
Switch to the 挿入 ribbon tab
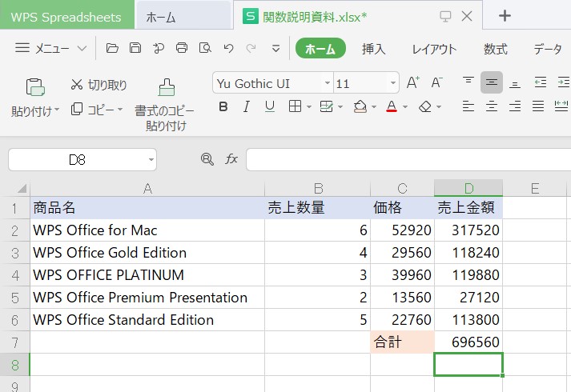click(x=374, y=49)
